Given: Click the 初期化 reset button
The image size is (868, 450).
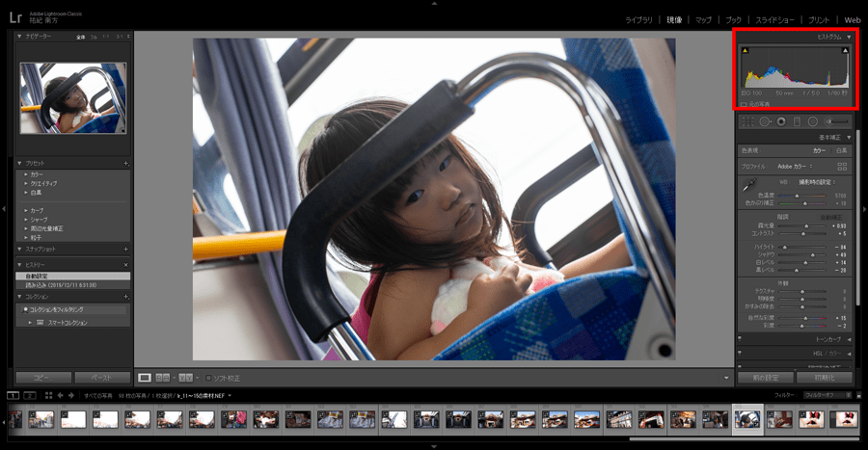Looking at the screenshot, I should pyautogui.click(x=824, y=378).
